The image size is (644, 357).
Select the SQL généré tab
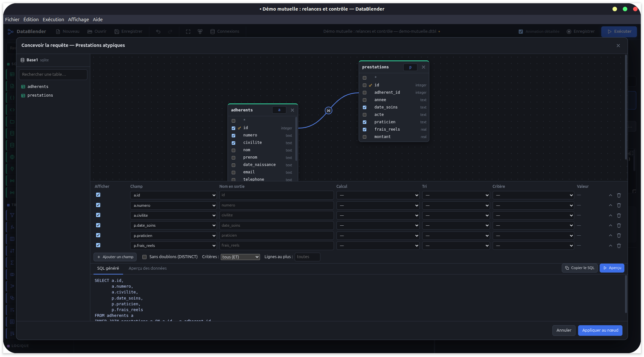108,268
